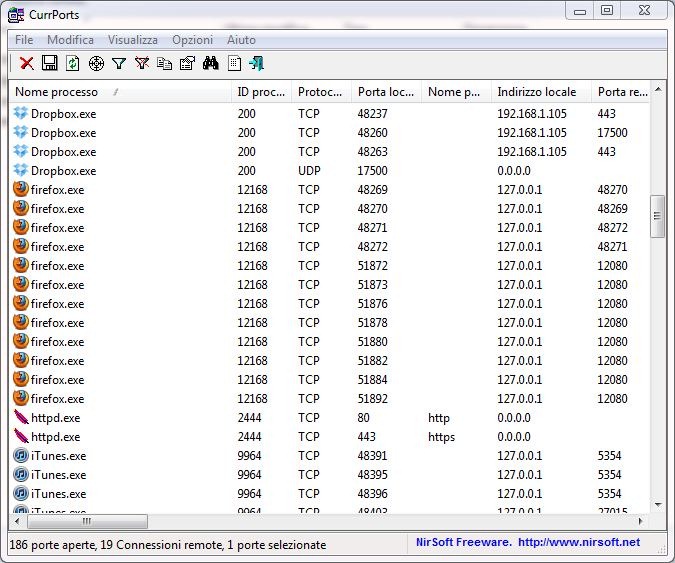
Task: Click Firefox icon on port 51880 row
Action: (21, 341)
